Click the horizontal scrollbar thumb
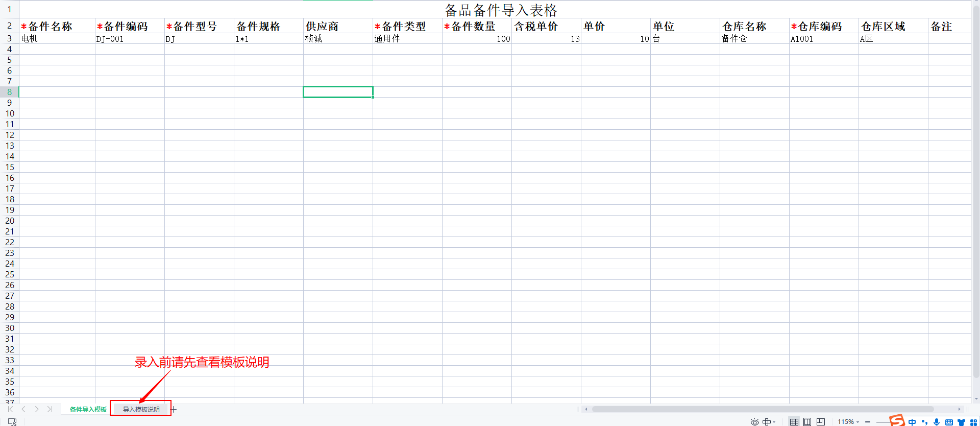Viewport: 980px width, 426px height. pos(763,409)
